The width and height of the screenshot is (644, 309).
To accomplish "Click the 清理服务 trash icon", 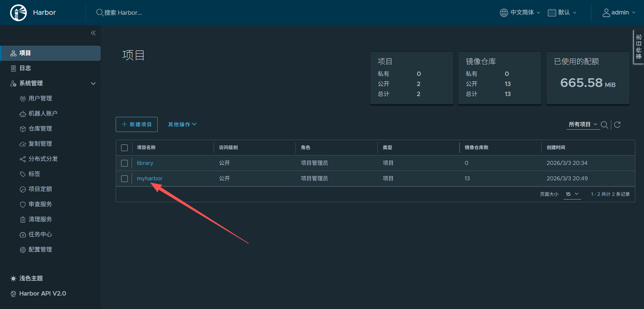I will [x=22, y=220].
